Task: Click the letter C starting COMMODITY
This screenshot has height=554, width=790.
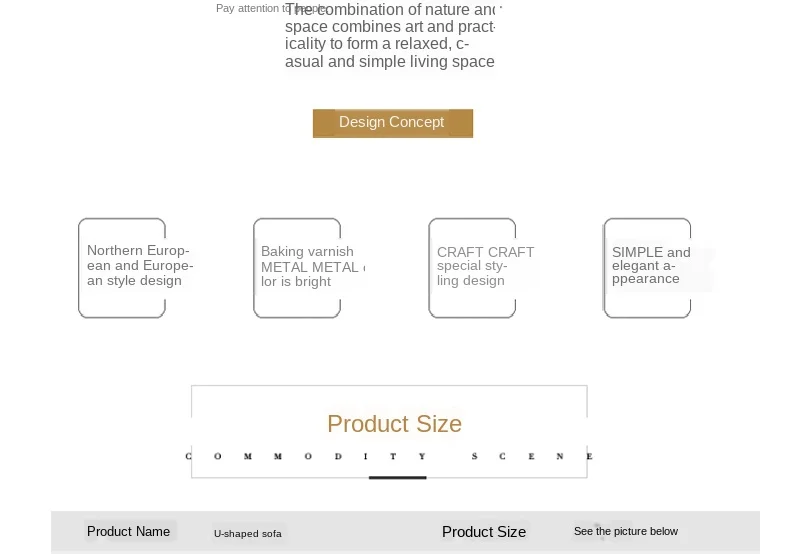Action: coord(188,456)
